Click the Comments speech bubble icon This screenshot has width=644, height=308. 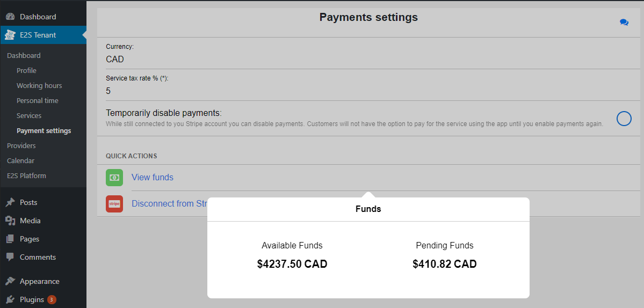pos(10,257)
